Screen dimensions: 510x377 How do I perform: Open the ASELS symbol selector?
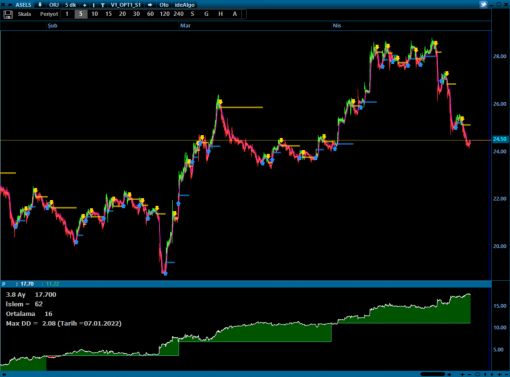click(23, 5)
